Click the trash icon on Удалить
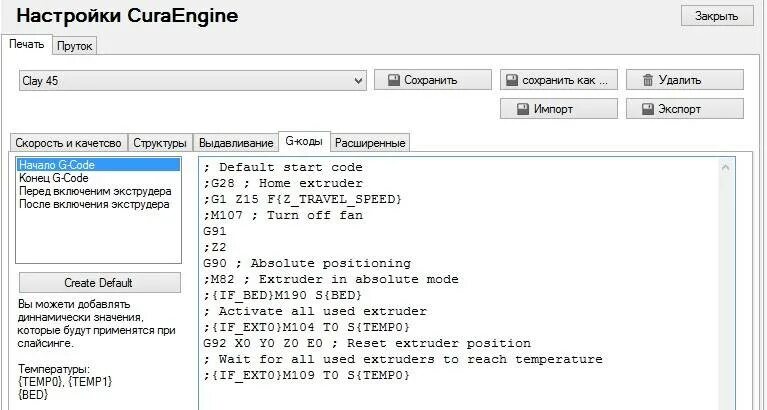The image size is (767, 410). point(647,80)
